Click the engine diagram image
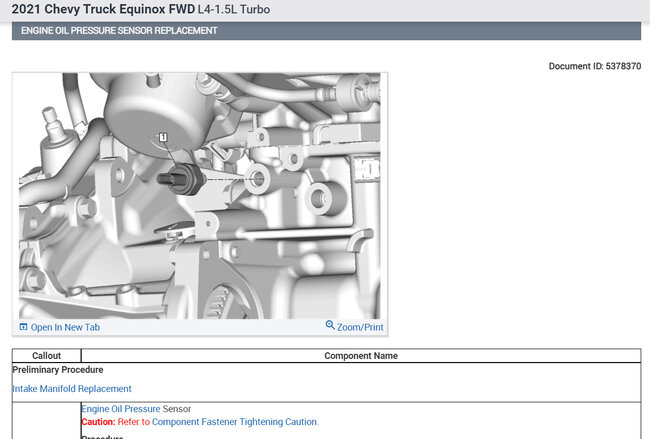Screen dimensions: 650x439 (x=199, y=196)
